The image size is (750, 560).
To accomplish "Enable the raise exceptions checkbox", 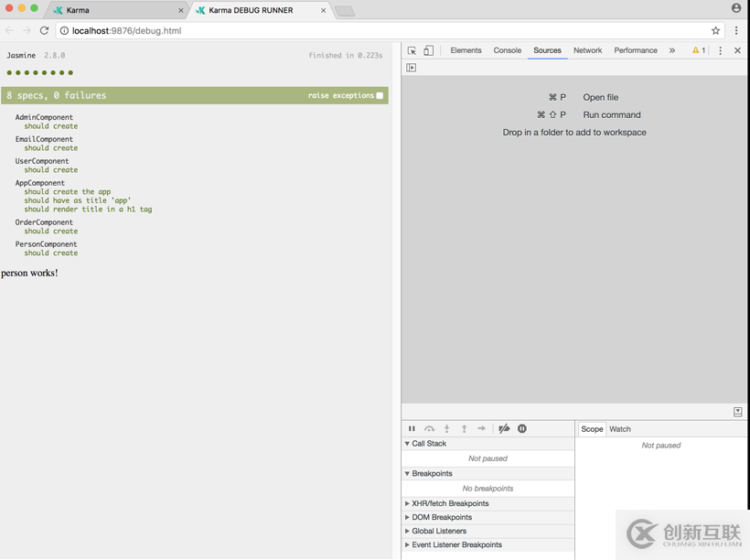I will click(380, 95).
